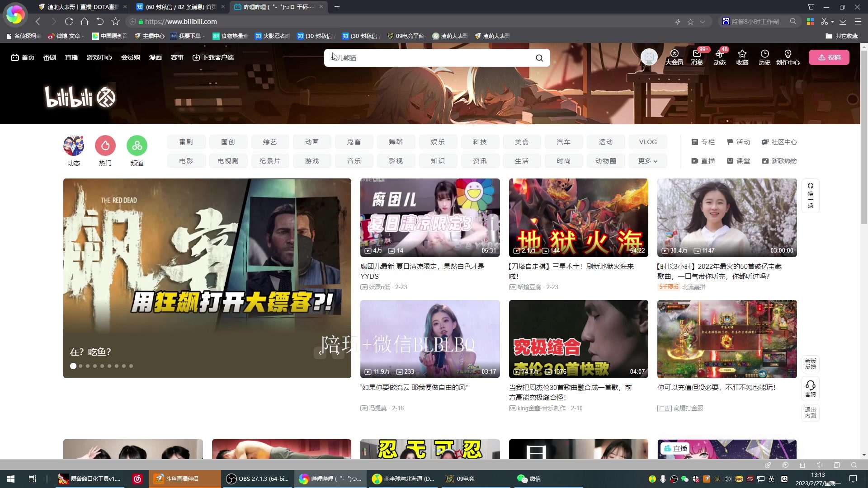Click 新版反馈 feedback side button
This screenshot has height=488, width=868.
point(811,364)
